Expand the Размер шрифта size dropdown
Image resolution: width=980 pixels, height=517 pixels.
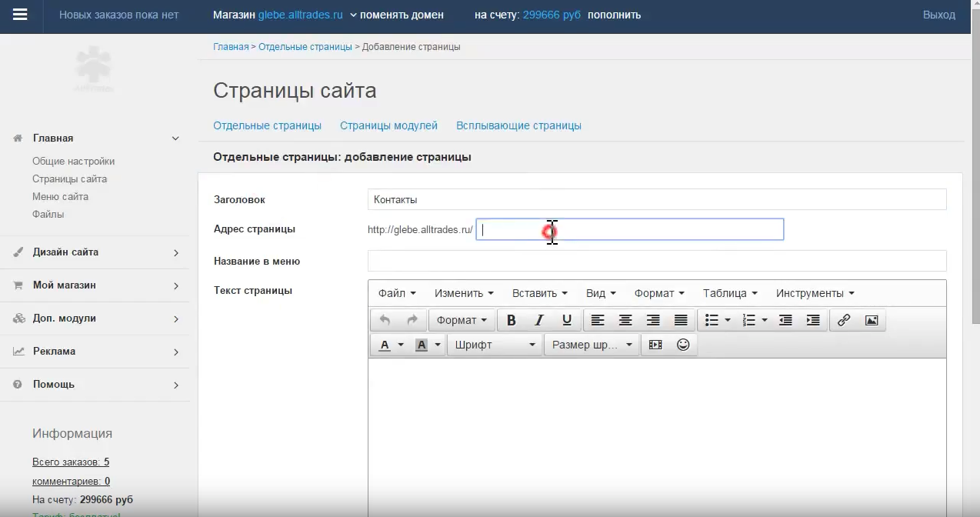tap(592, 345)
